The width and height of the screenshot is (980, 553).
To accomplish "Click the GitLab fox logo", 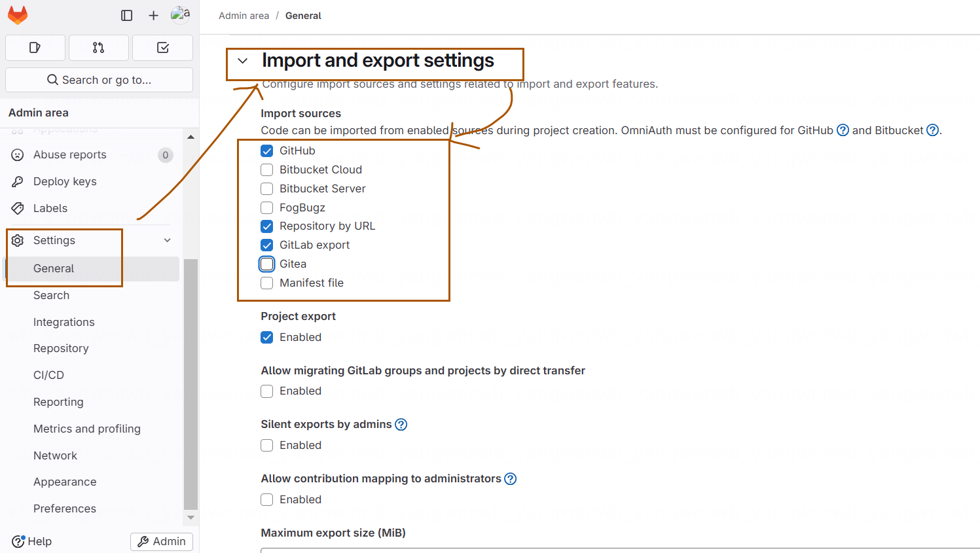I will tap(18, 15).
